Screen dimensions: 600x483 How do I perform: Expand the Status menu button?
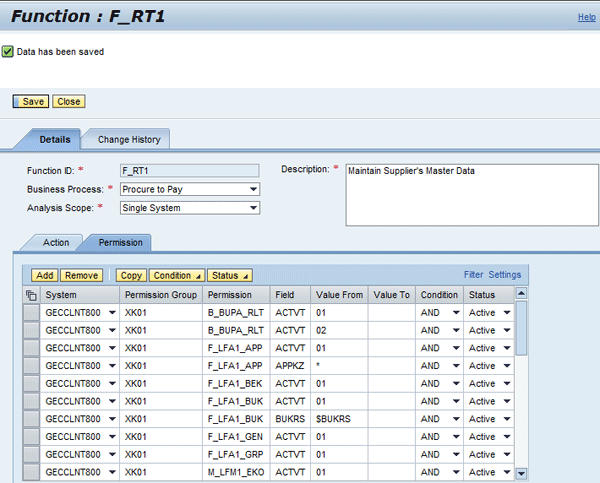click(x=229, y=275)
